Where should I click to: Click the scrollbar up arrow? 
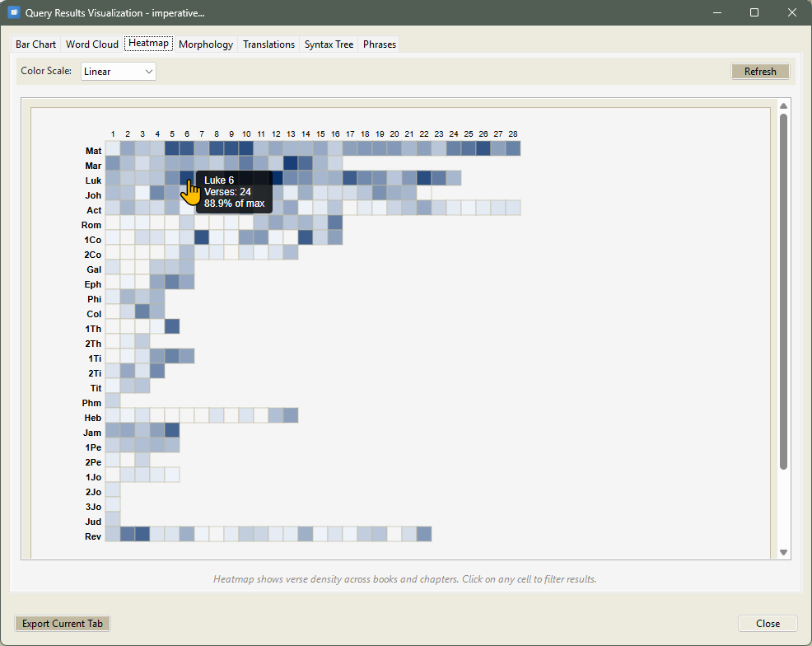(784, 106)
